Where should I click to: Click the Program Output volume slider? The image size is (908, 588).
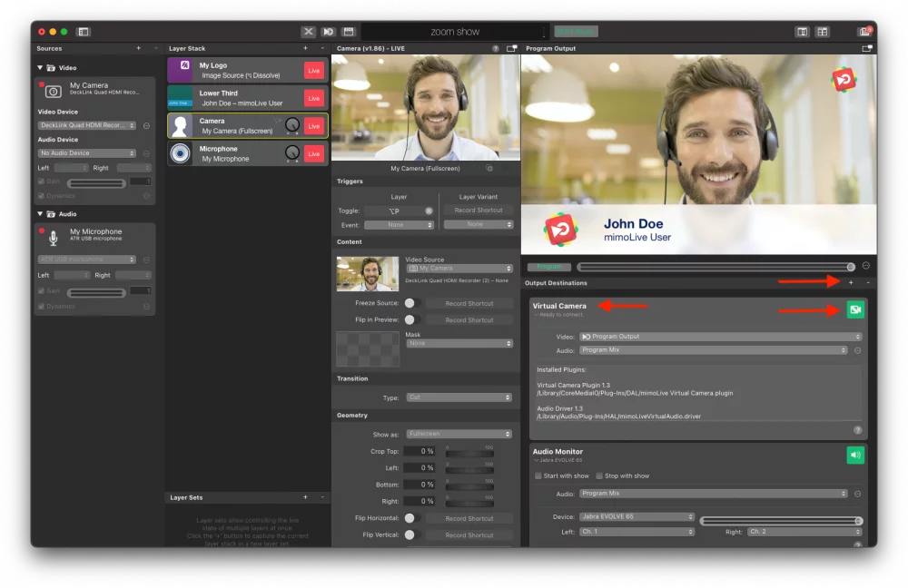click(x=716, y=267)
